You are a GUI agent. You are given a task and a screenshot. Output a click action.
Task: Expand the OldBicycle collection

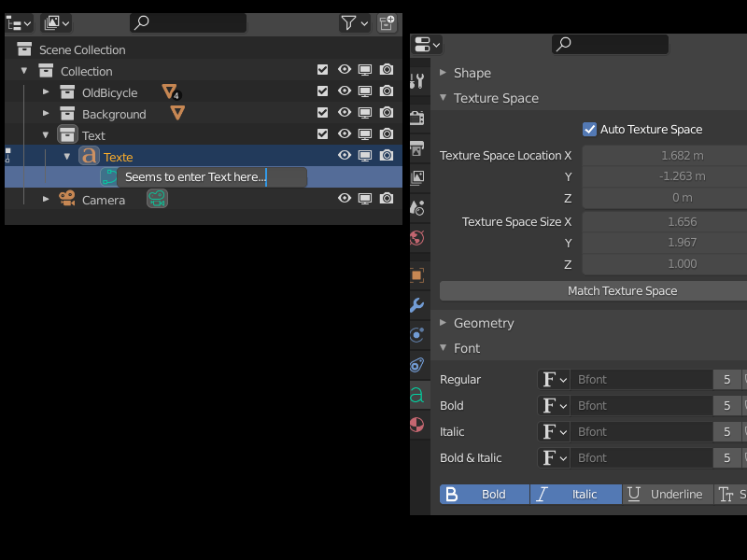click(x=46, y=91)
